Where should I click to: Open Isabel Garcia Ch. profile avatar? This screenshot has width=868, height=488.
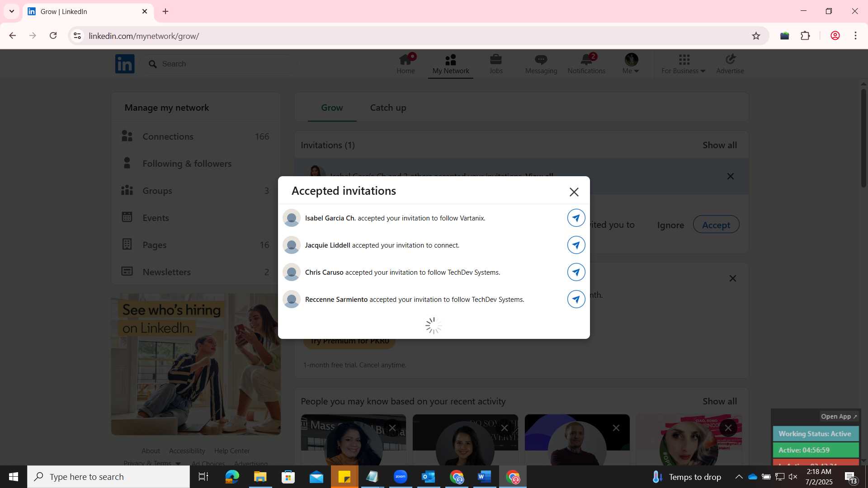[x=292, y=218]
